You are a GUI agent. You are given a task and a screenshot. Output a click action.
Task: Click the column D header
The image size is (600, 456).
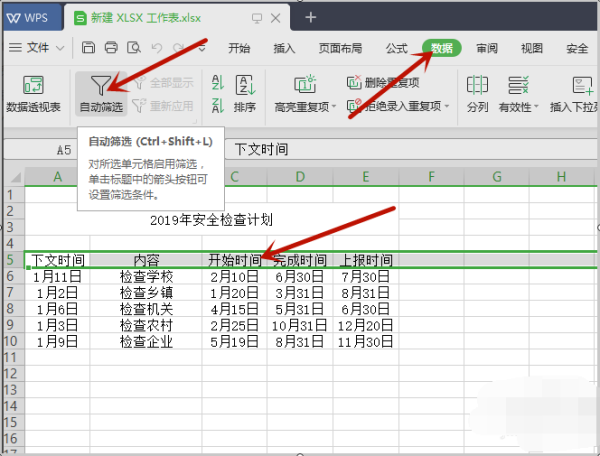pyautogui.click(x=300, y=177)
